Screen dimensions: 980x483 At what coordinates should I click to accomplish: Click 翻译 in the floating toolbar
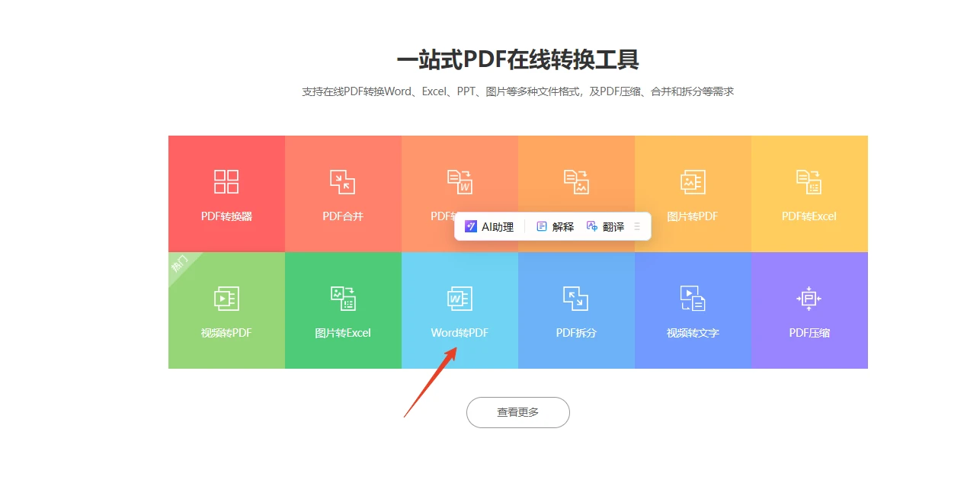click(x=606, y=226)
